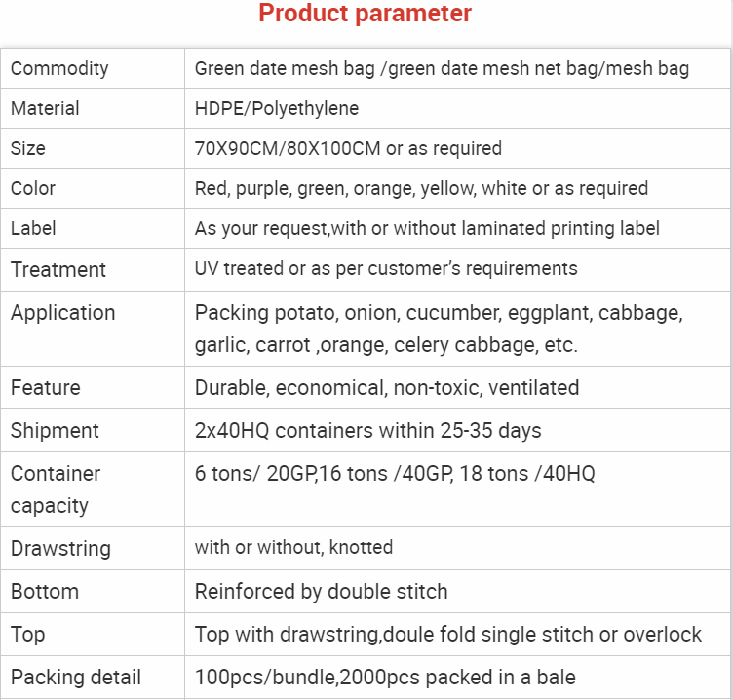
Task: Select the Shipment label cell
Action: pyautogui.click(x=55, y=430)
